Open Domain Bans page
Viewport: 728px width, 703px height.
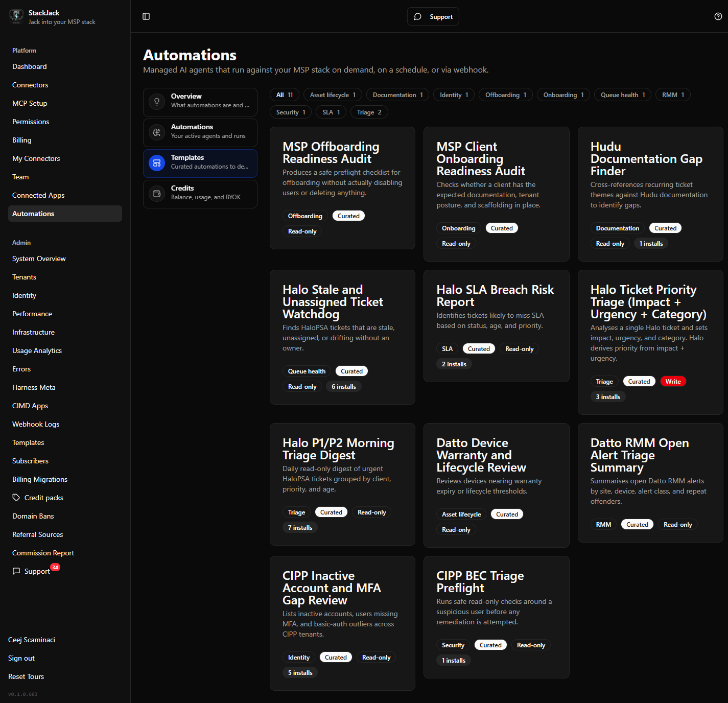(65, 516)
